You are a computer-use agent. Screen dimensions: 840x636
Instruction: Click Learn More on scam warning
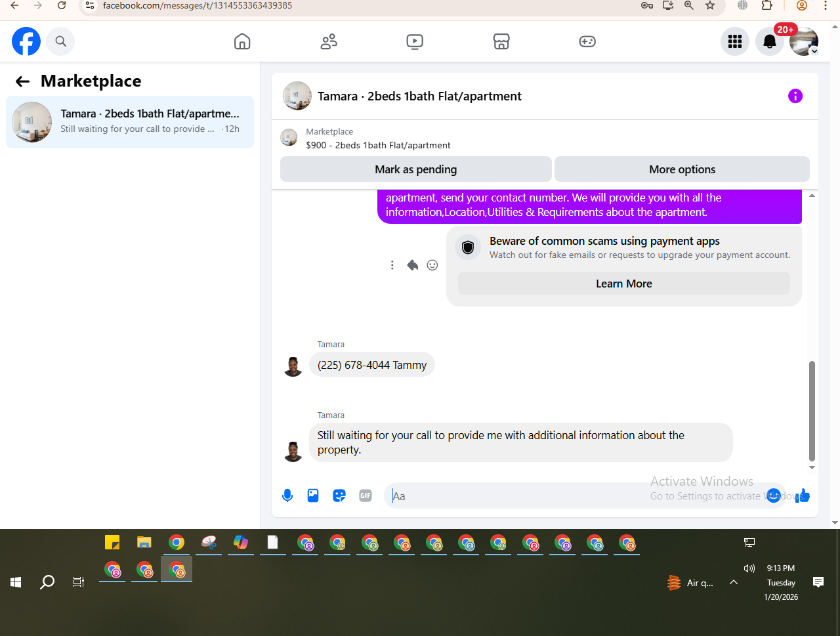click(623, 284)
